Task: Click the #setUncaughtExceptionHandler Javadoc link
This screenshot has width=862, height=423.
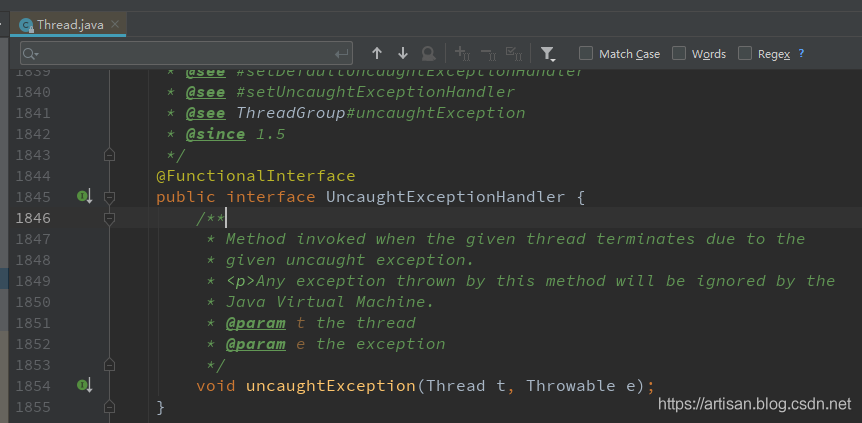Action: click(x=375, y=92)
